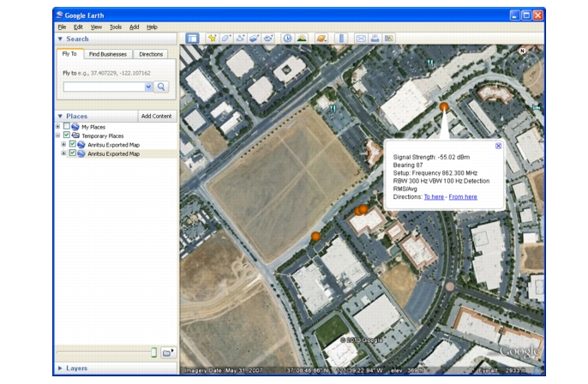The width and height of the screenshot is (588, 384).
Task: Click the planet switcher icon
Action: pos(321,39)
